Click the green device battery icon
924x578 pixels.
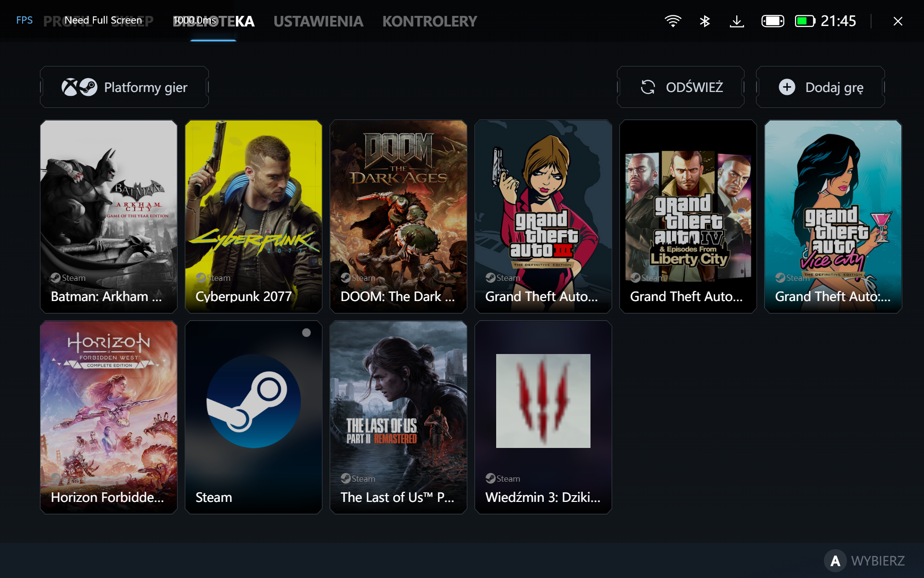tap(805, 21)
